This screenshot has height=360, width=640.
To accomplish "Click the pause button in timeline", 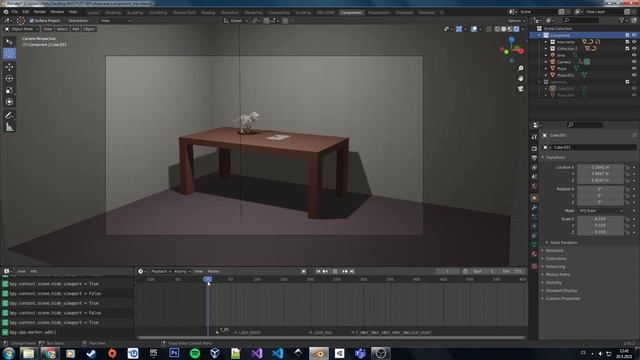I will coord(335,271).
